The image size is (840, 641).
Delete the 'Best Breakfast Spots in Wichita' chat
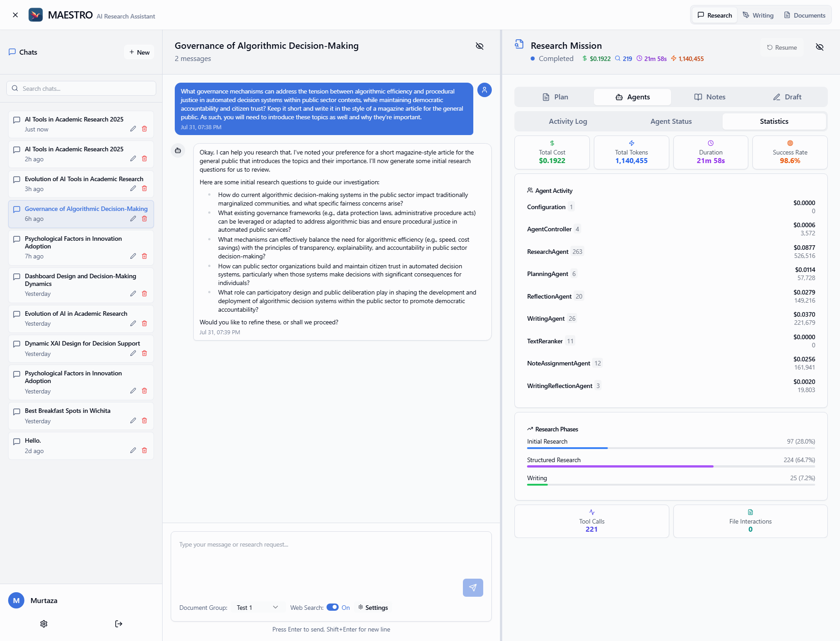pos(145,421)
